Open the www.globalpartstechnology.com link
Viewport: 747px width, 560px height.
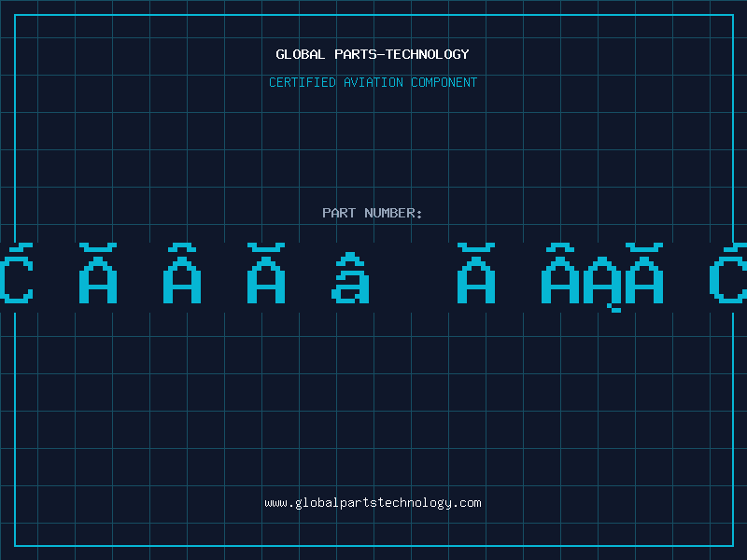pyautogui.click(x=373, y=503)
